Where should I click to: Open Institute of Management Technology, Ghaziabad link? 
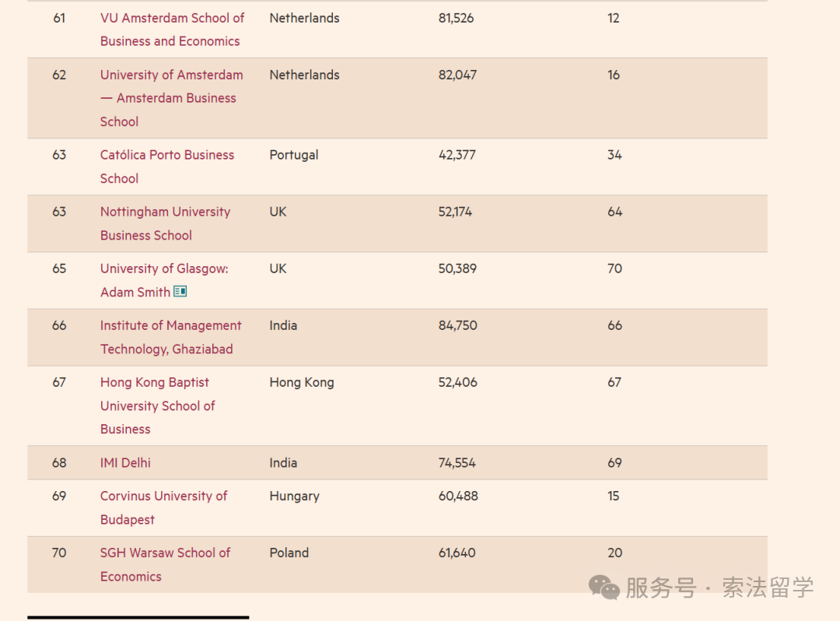pos(170,337)
